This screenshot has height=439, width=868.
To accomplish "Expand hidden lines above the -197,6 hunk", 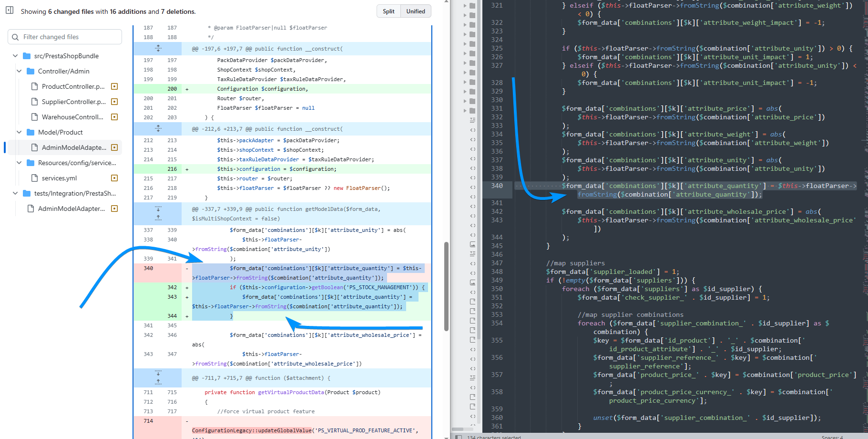I will click(x=158, y=48).
